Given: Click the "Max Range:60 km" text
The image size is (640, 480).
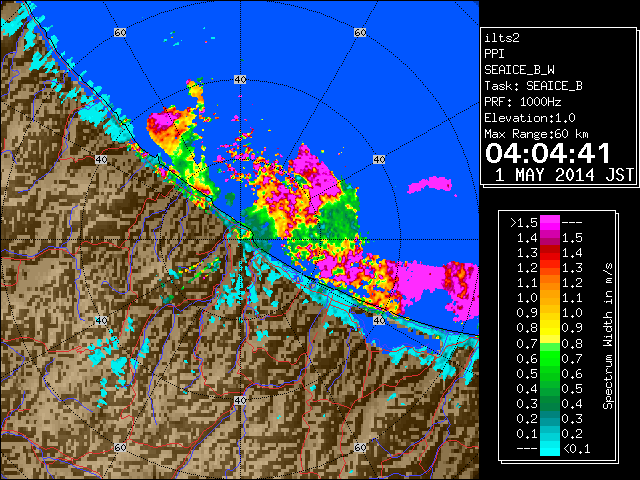Looking at the screenshot, I should tap(536, 134).
